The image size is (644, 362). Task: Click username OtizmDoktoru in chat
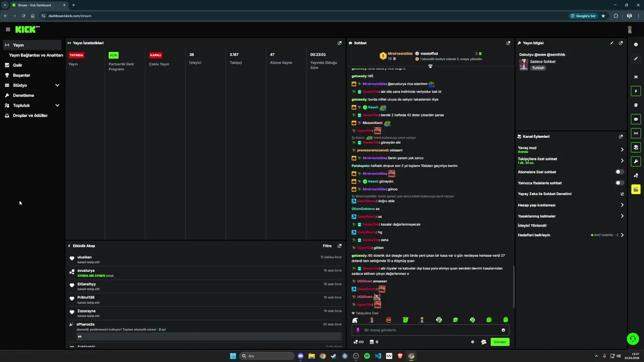coord(363,209)
